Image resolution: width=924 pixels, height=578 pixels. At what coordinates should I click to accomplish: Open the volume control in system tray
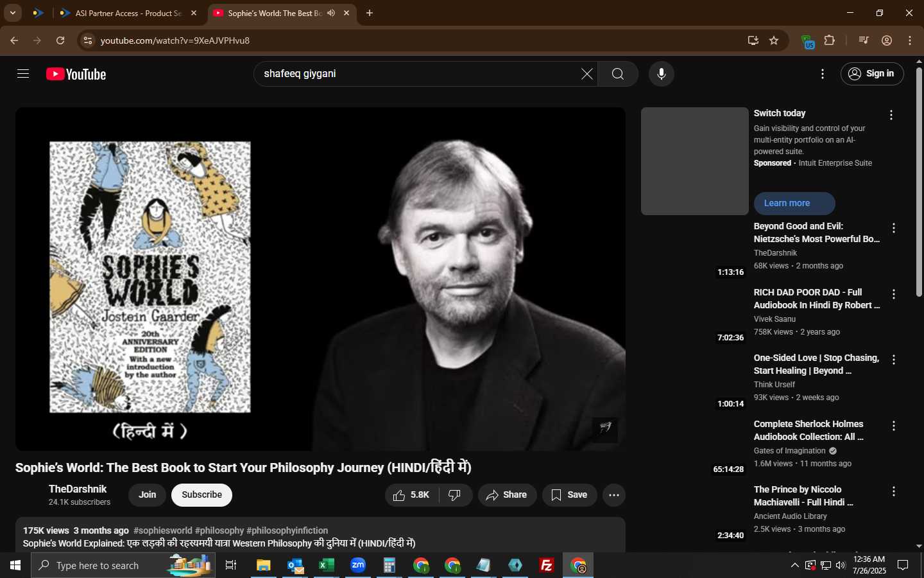pyautogui.click(x=841, y=565)
